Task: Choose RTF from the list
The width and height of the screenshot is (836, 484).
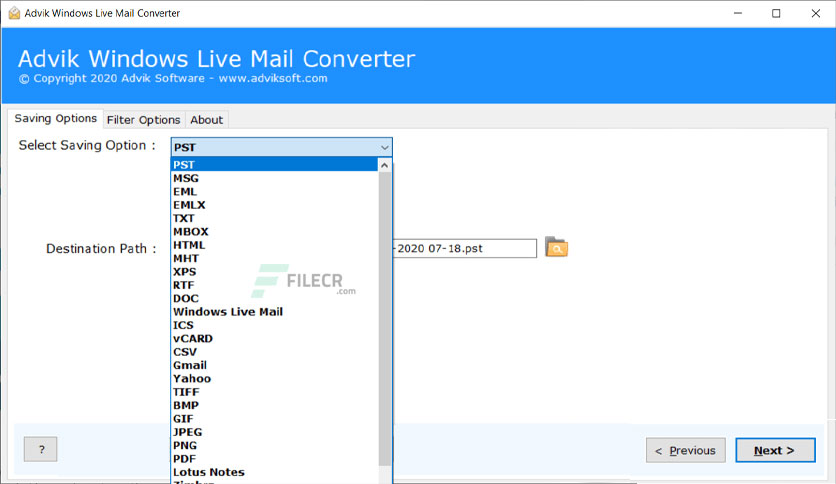Action: 275,285
